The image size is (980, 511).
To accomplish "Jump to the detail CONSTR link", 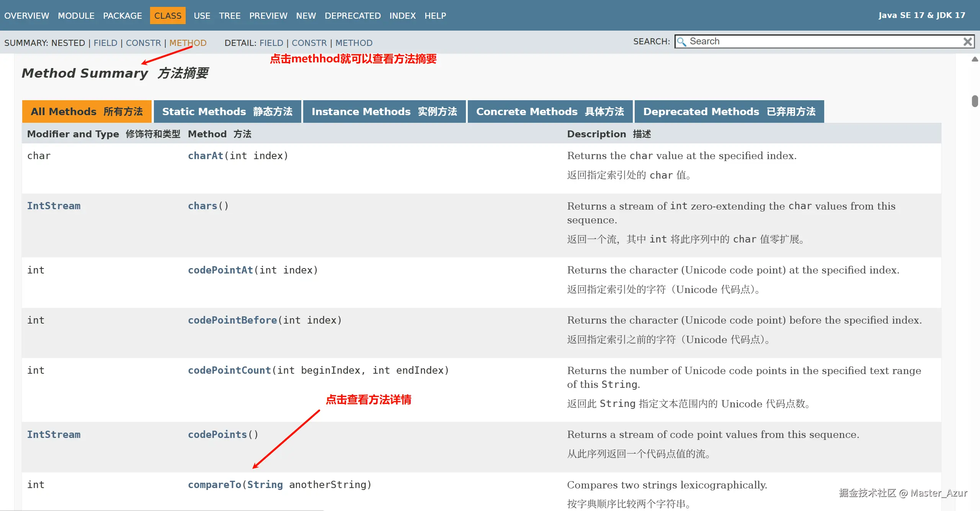I will pyautogui.click(x=309, y=43).
